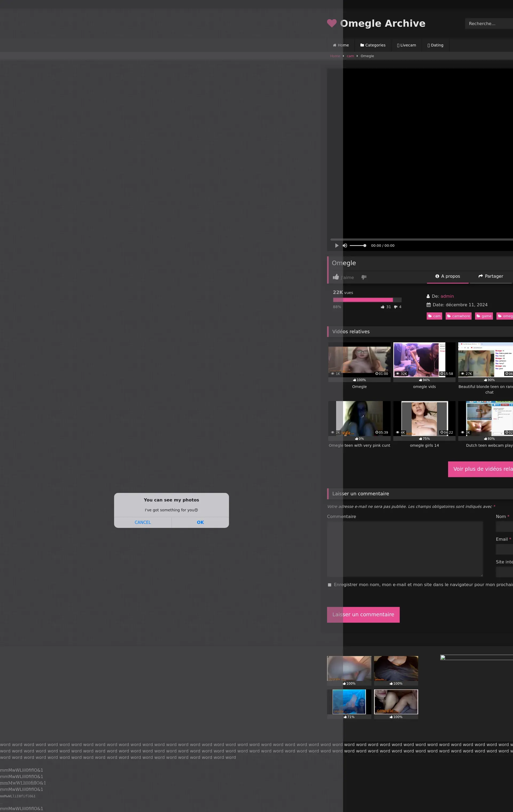Click the pink heart site logo
This screenshot has height=812, width=513.
(332, 23)
